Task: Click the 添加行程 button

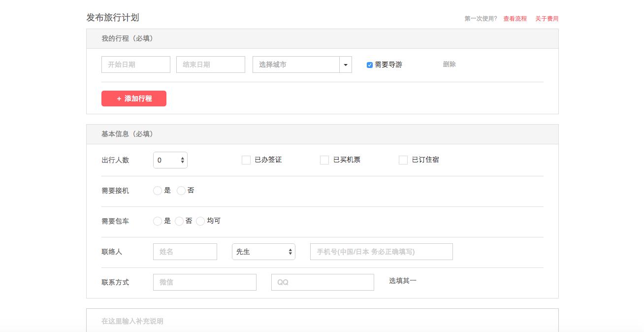Action: coord(134,99)
